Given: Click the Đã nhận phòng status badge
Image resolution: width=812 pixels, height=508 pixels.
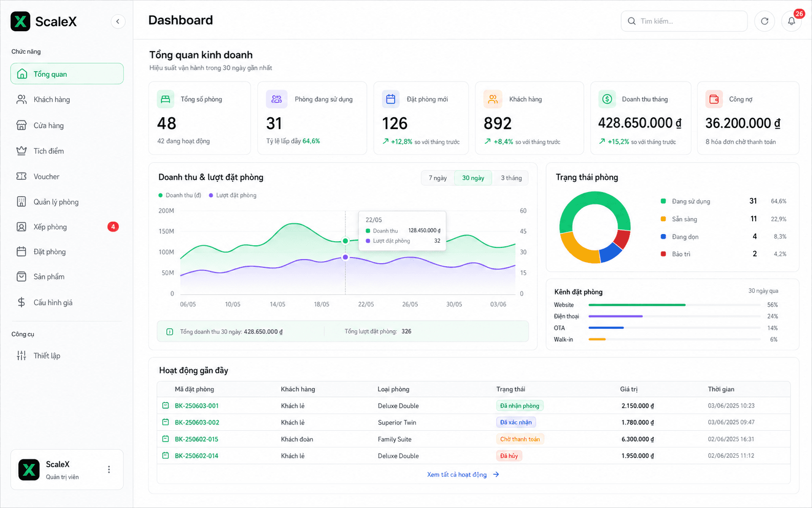Looking at the screenshot, I should (520, 406).
